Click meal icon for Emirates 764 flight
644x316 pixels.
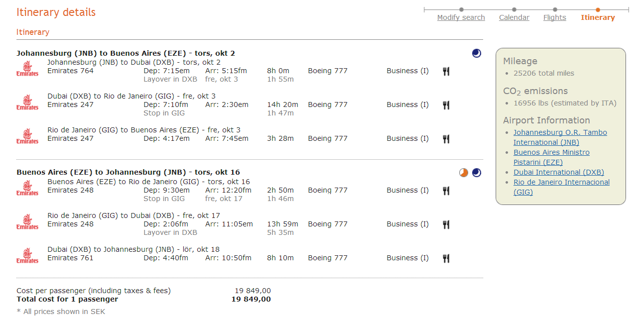click(446, 71)
